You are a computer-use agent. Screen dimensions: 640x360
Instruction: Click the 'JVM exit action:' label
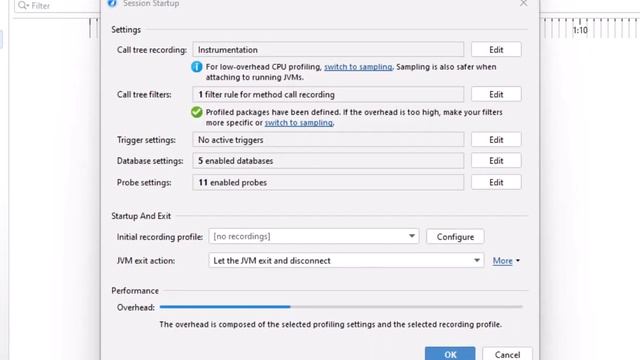[x=146, y=261]
